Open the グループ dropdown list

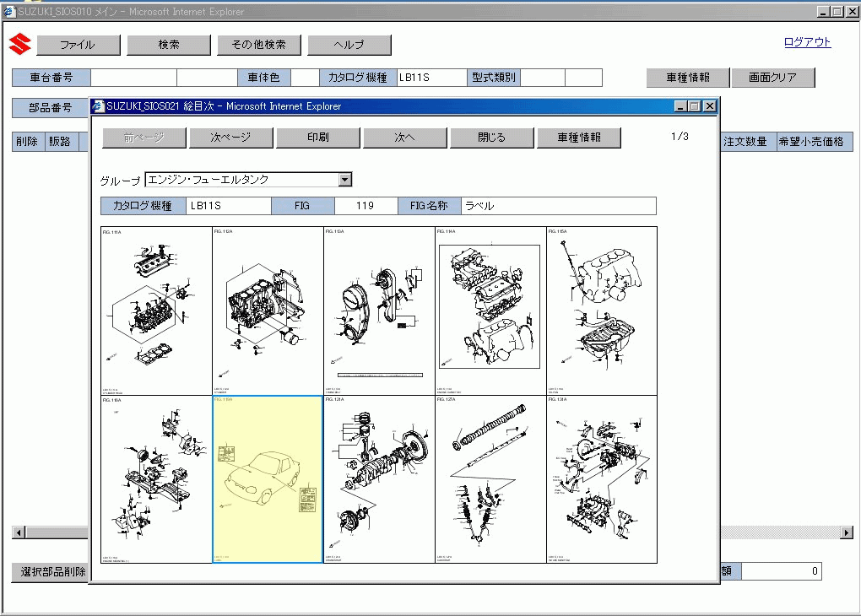tap(345, 179)
